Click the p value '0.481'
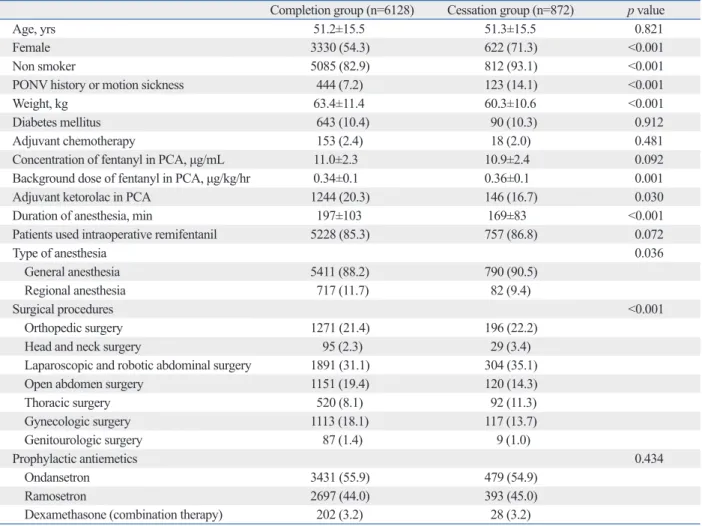The width and height of the screenshot is (702, 526). tap(648, 141)
